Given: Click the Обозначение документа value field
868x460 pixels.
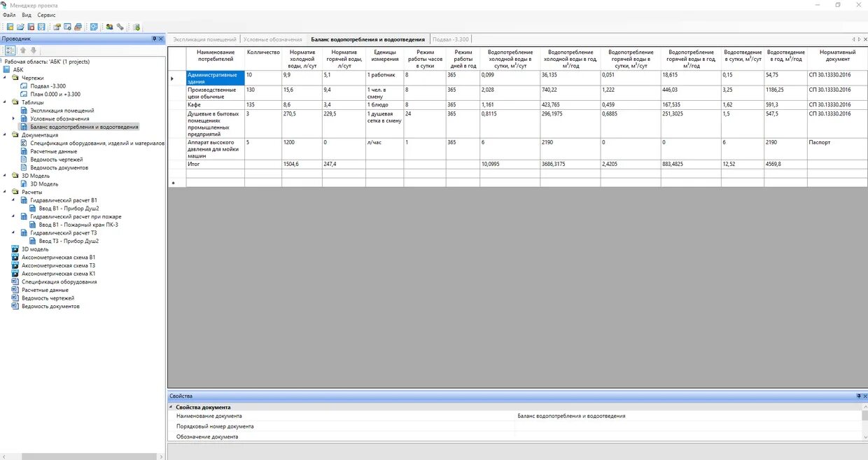Looking at the screenshot, I should [689, 436].
